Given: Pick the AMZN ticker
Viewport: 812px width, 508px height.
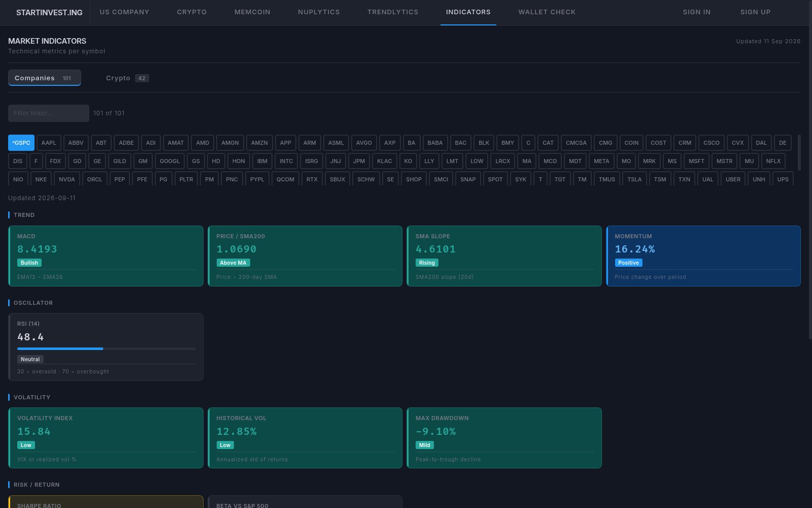Looking at the screenshot, I should [259, 143].
